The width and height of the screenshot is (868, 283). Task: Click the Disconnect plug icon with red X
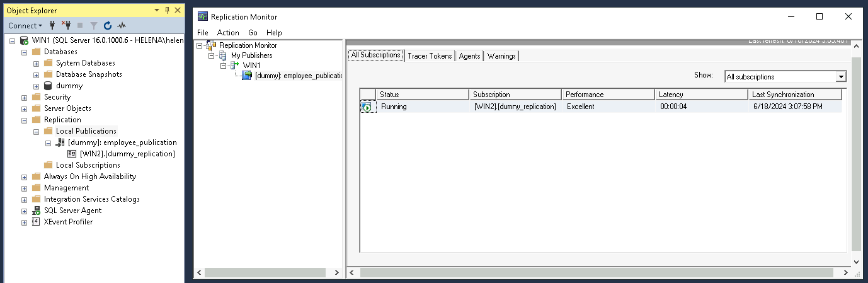tap(66, 26)
